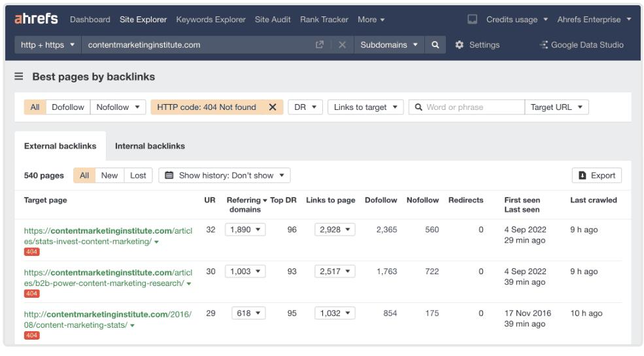This screenshot has width=644, height=356.
Task: Clear the domain input with X icon
Action: coord(342,44)
